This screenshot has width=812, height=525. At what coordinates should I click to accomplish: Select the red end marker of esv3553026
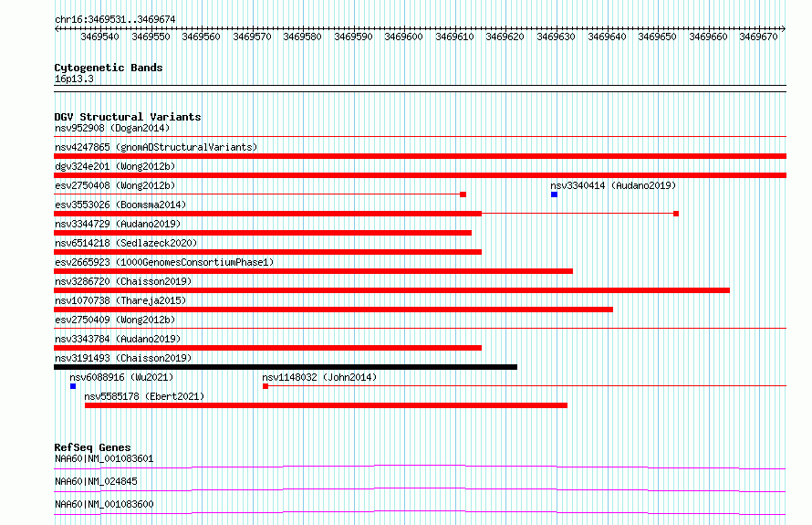click(x=676, y=214)
